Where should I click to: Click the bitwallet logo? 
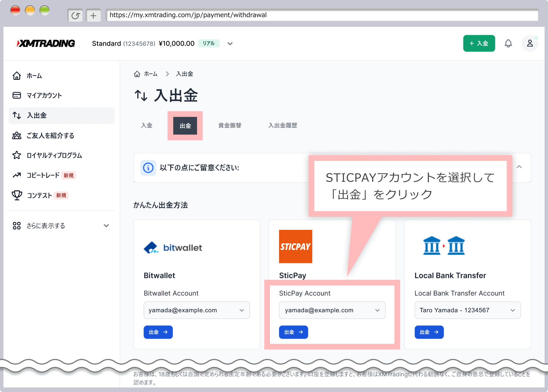click(173, 248)
